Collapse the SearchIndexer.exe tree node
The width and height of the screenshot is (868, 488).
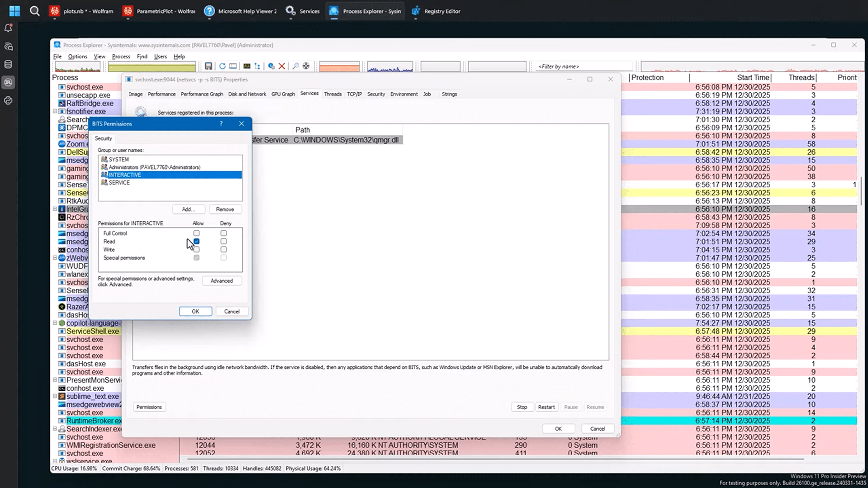[55, 429]
